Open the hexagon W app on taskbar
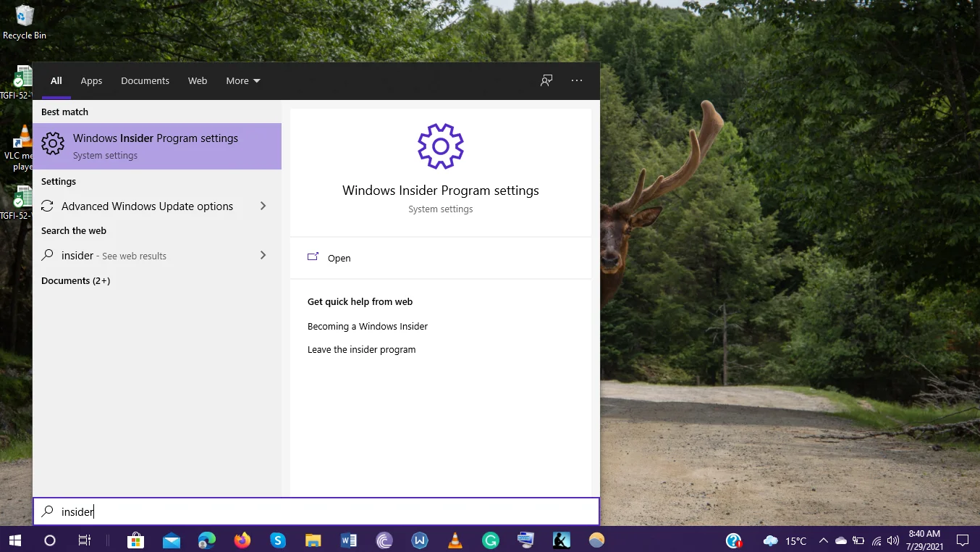The height and width of the screenshot is (552, 980). 420,540
